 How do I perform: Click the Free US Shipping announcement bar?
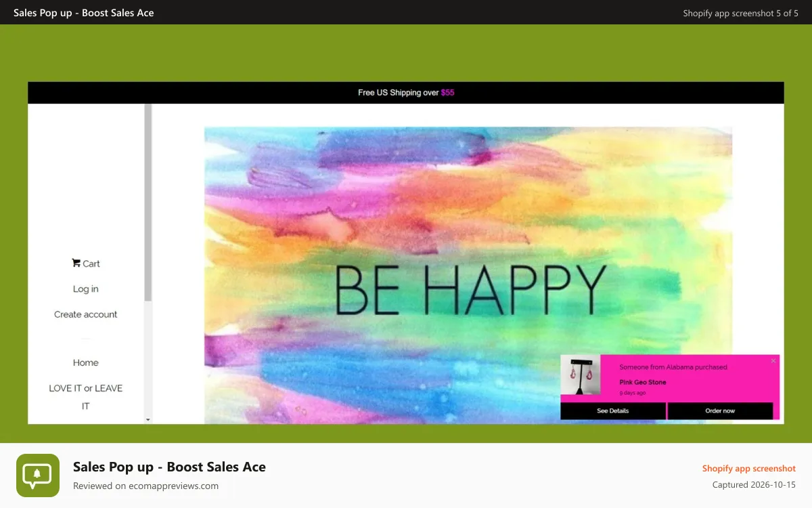coord(406,93)
